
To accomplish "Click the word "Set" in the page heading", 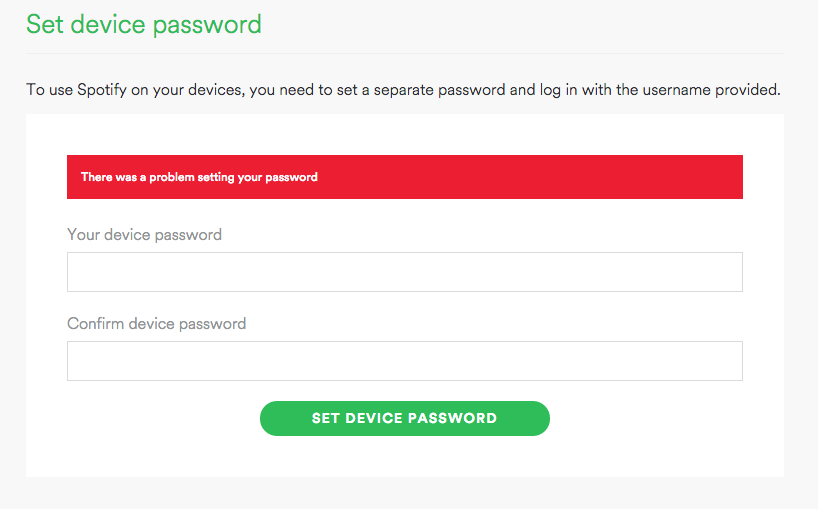I will (x=44, y=24).
